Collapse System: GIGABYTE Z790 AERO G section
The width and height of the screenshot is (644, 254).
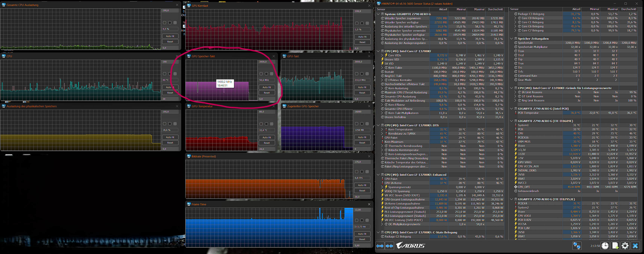point(378,14)
